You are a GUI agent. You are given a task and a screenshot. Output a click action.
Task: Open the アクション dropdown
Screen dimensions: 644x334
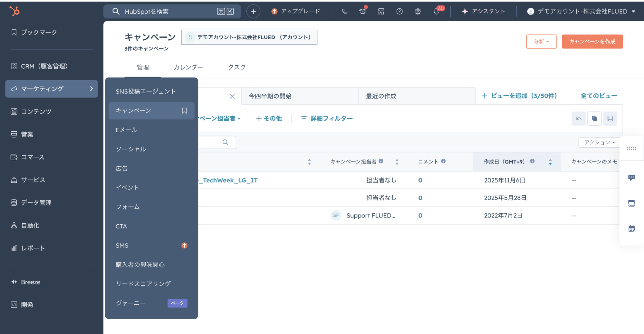click(x=599, y=142)
